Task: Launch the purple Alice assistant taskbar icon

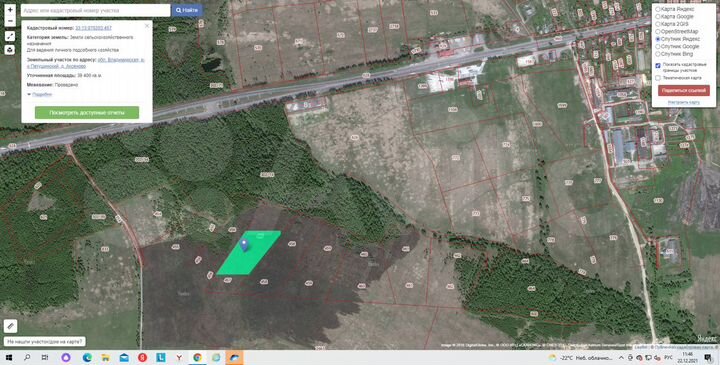Action: 66,358
